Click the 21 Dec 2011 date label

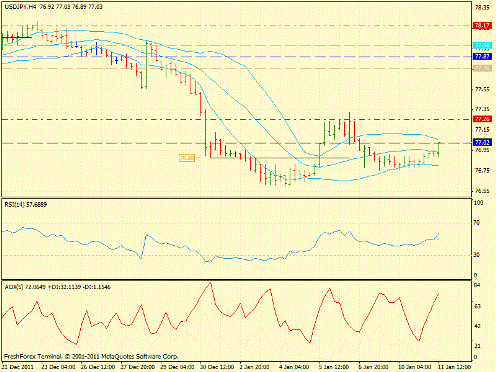[x=18, y=367]
